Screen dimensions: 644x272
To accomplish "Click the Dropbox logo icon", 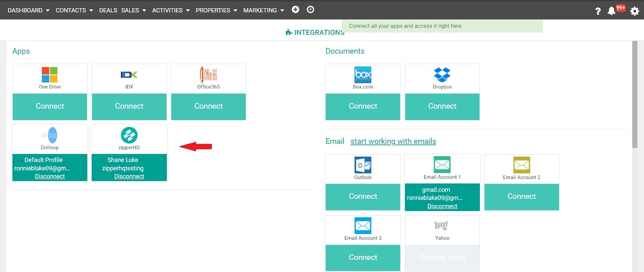I will pos(442,75).
